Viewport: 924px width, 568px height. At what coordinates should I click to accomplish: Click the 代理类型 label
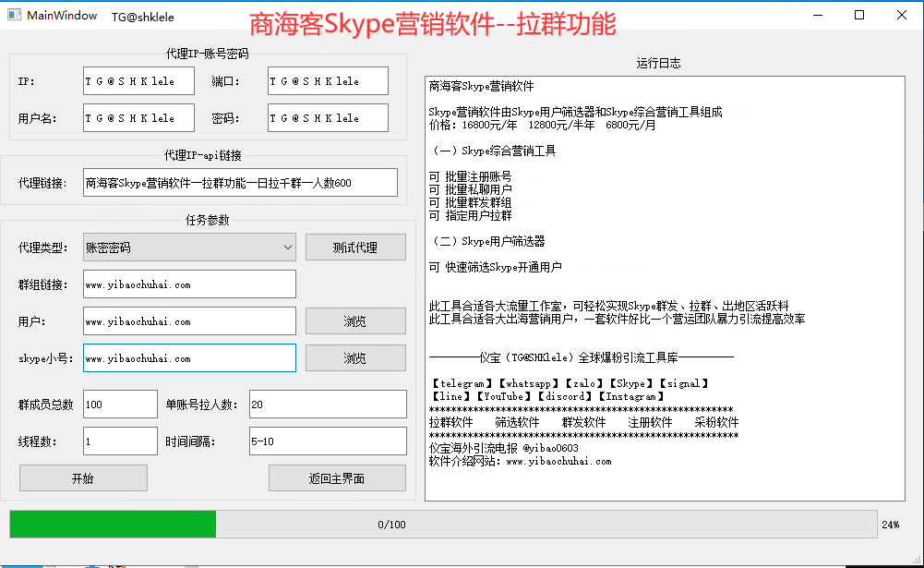(x=42, y=248)
